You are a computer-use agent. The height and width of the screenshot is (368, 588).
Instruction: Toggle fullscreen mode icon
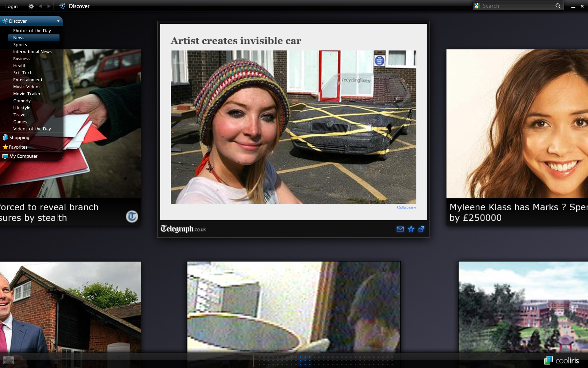point(8,360)
